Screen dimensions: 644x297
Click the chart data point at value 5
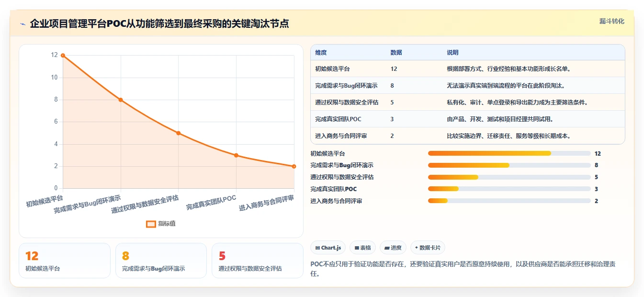[178, 133]
